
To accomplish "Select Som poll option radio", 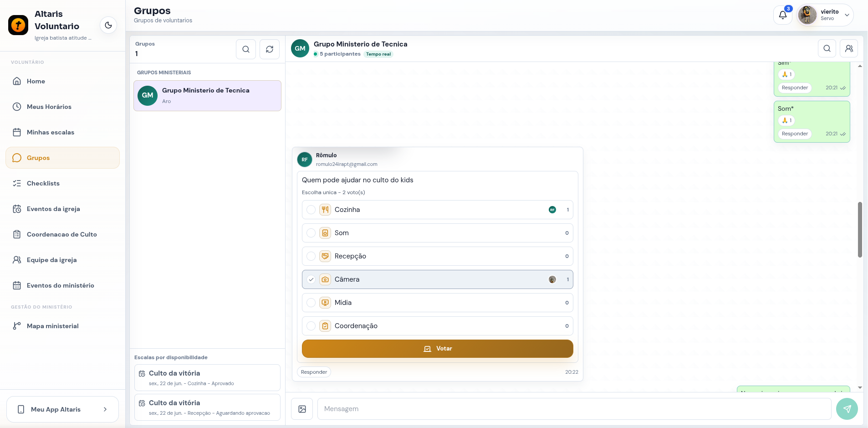I will pos(311,233).
